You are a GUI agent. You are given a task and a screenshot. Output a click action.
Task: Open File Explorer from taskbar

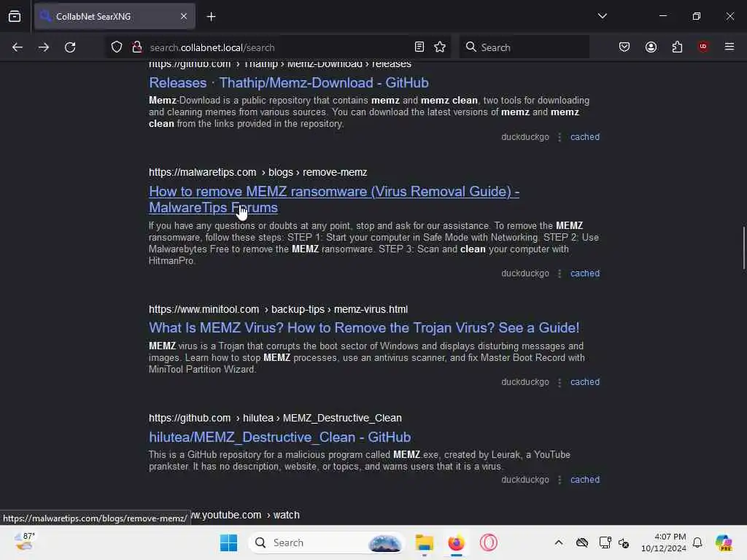click(x=424, y=542)
